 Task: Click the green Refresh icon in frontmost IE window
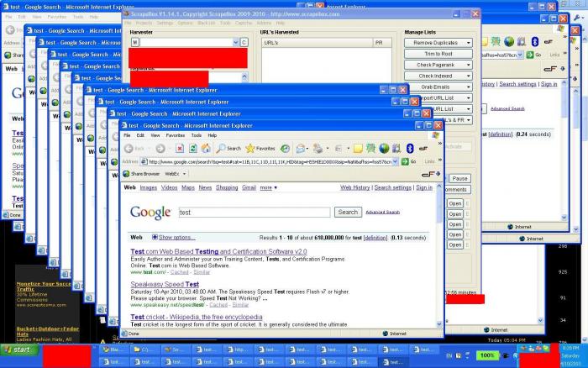[192, 149]
